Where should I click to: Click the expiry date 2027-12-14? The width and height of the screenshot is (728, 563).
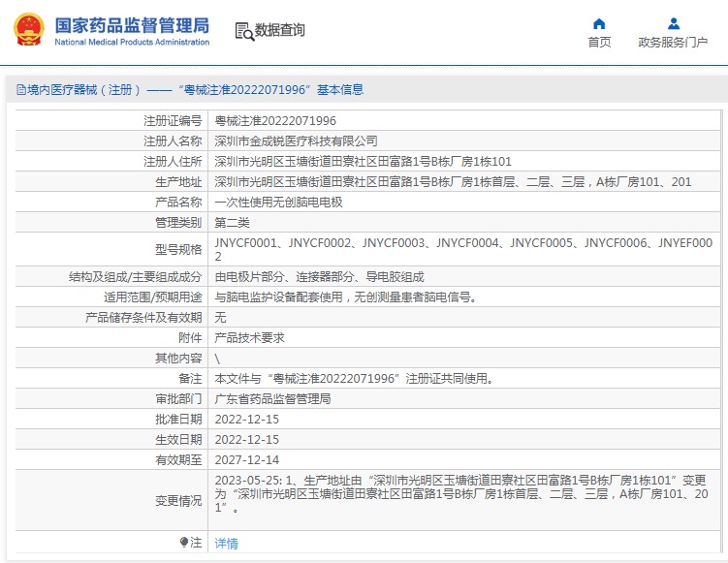[246, 460]
